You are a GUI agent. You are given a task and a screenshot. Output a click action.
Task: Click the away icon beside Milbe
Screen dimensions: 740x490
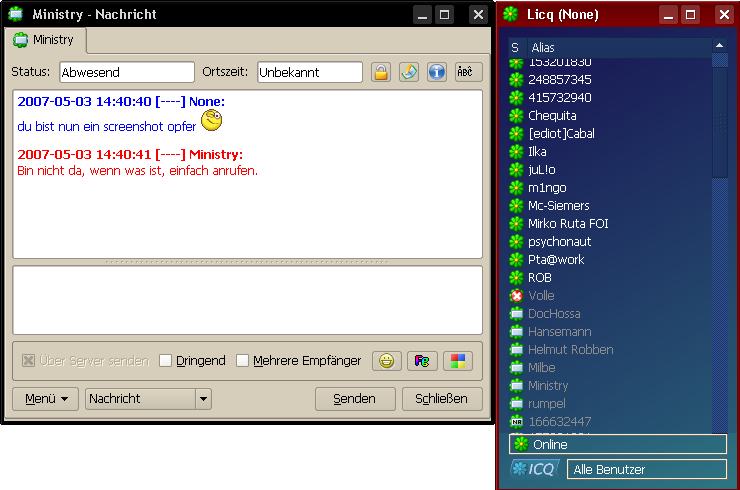pos(516,368)
